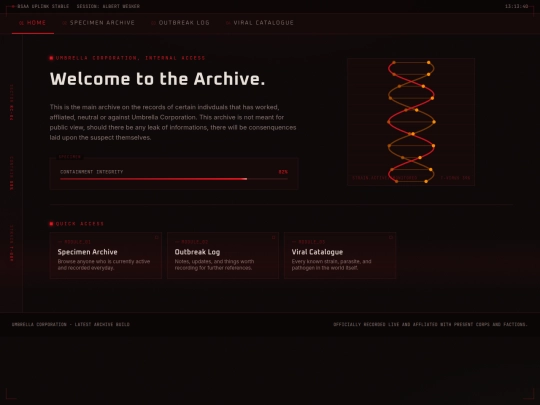Click the MODULE_01 label
Image resolution: width=540 pixels, height=405 pixels.
pyautogui.click(x=77, y=242)
